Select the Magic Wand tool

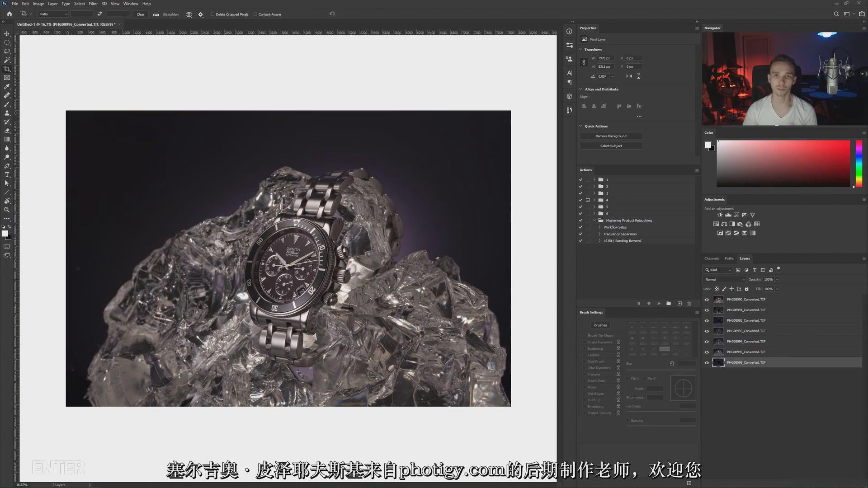click(7, 60)
